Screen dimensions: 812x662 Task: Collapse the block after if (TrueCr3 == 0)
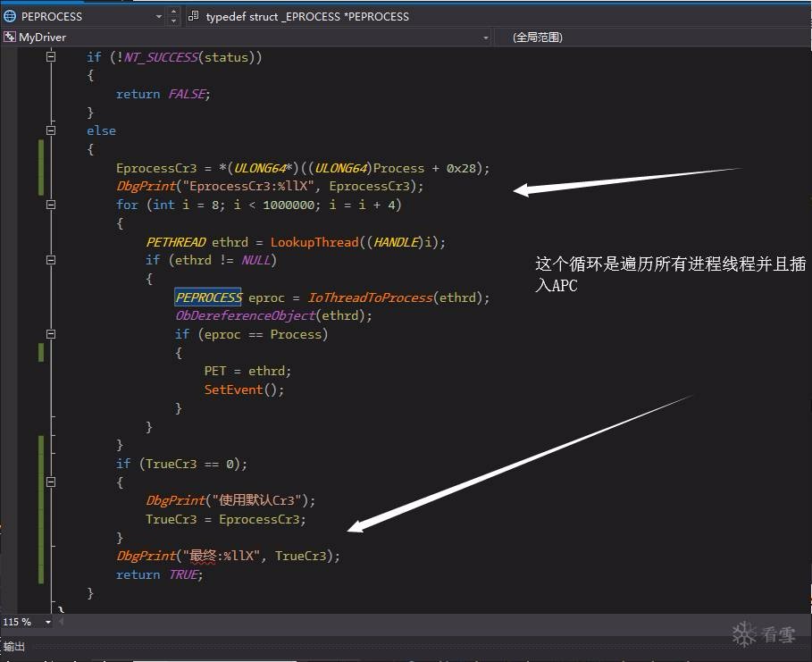[51, 482]
